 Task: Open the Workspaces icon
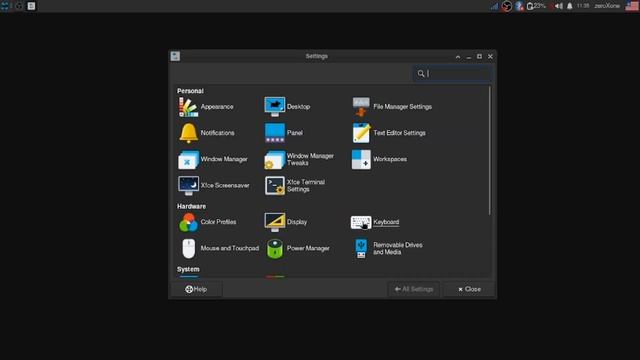click(x=361, y=159)
